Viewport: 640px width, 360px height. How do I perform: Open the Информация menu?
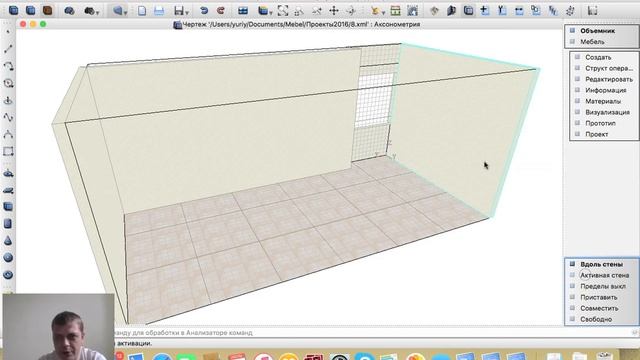pos(605,90)
